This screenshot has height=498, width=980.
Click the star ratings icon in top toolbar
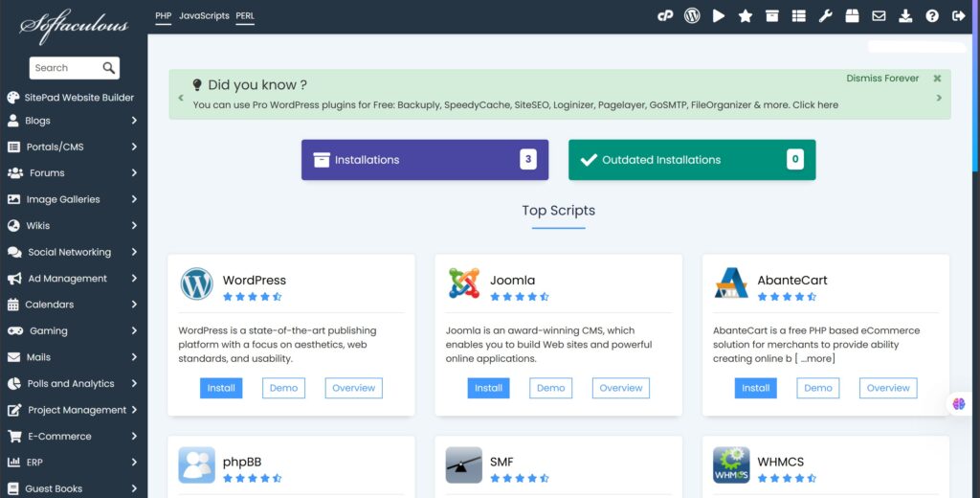tap(746, 16)
